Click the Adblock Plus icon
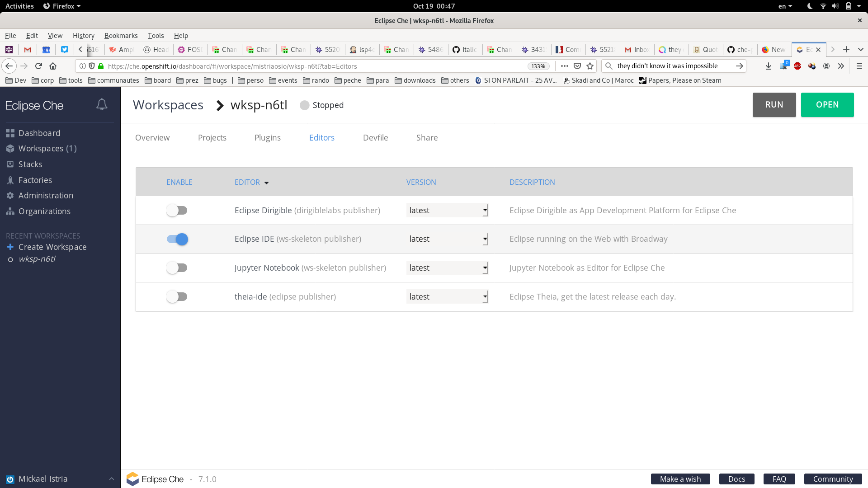Screen dimensions: 868x488 [797, 66]
